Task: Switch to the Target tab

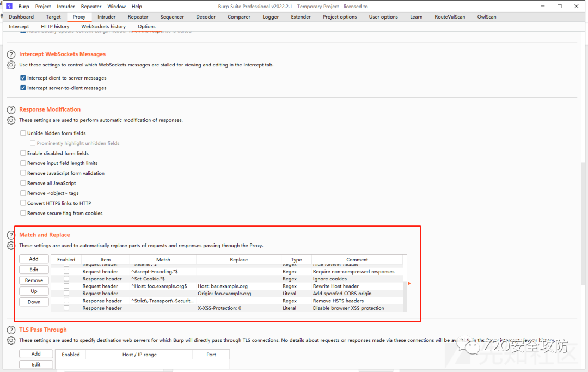Action: coord(53,17)
